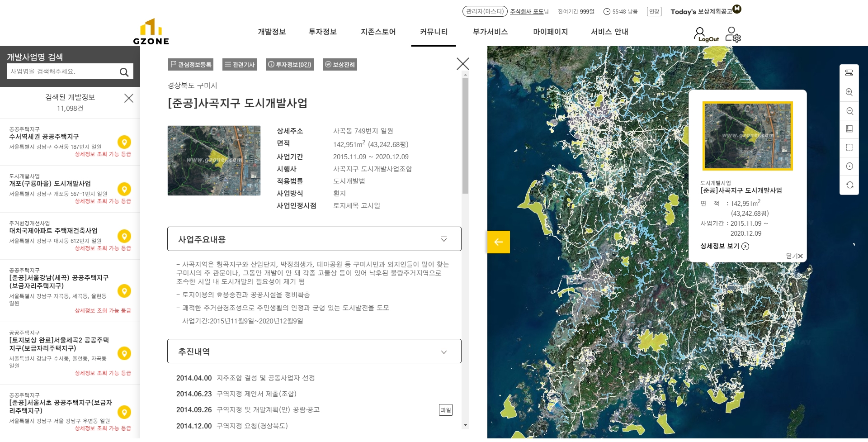Select 개포(구룡마을) 도시개발사업 in results list
Screen dimensions: 868x442
click(50, 184)
